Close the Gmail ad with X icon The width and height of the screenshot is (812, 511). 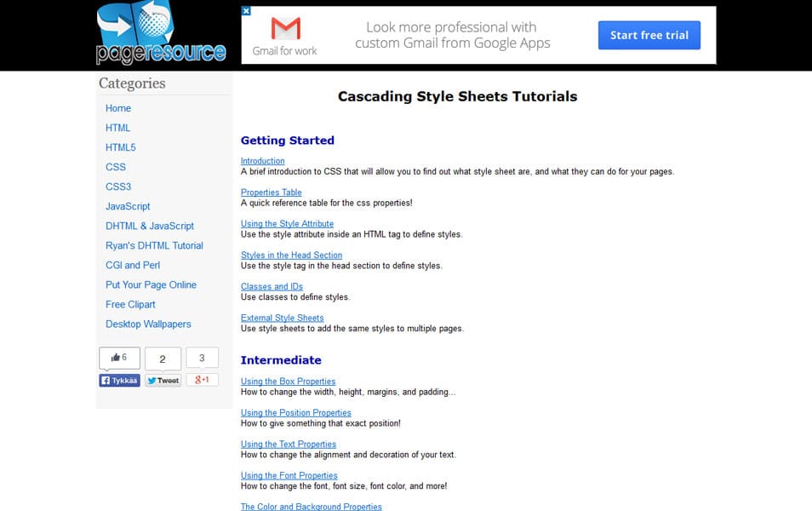coord(246,11)
